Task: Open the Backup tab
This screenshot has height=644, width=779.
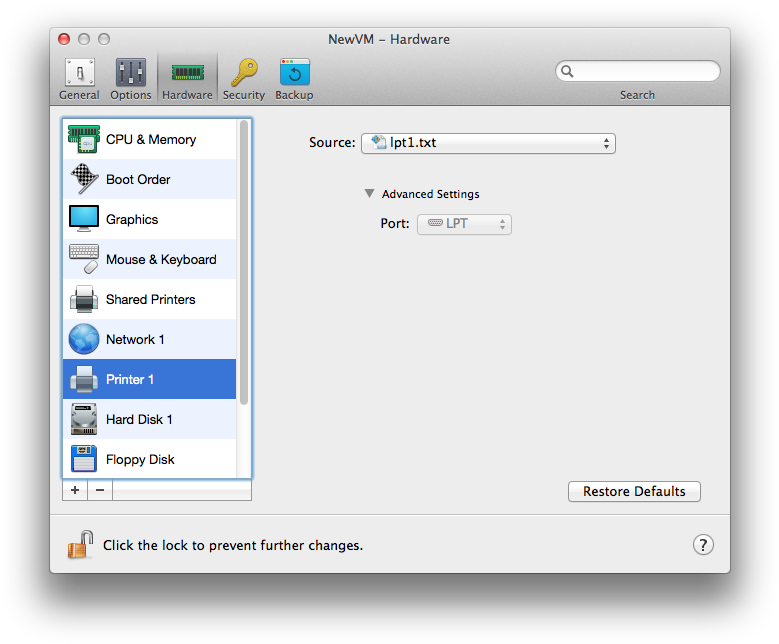Action: tap(294, 79)
